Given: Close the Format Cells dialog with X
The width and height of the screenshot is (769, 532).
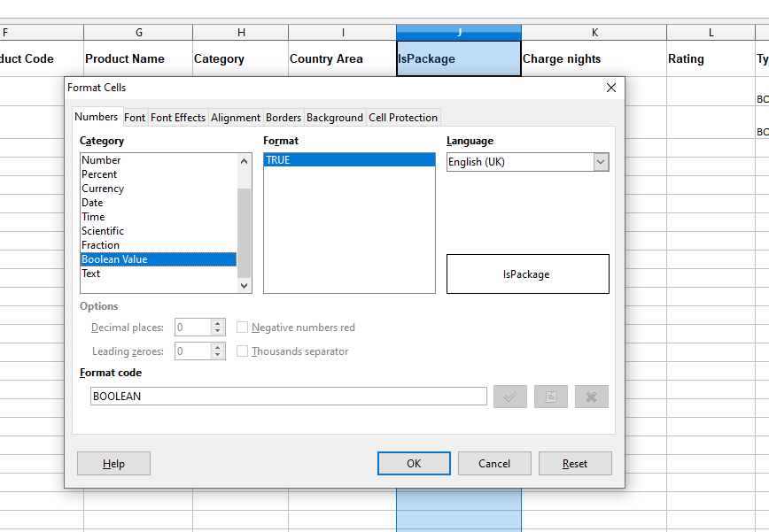Looking at the screenshot, I should point(611,88).
